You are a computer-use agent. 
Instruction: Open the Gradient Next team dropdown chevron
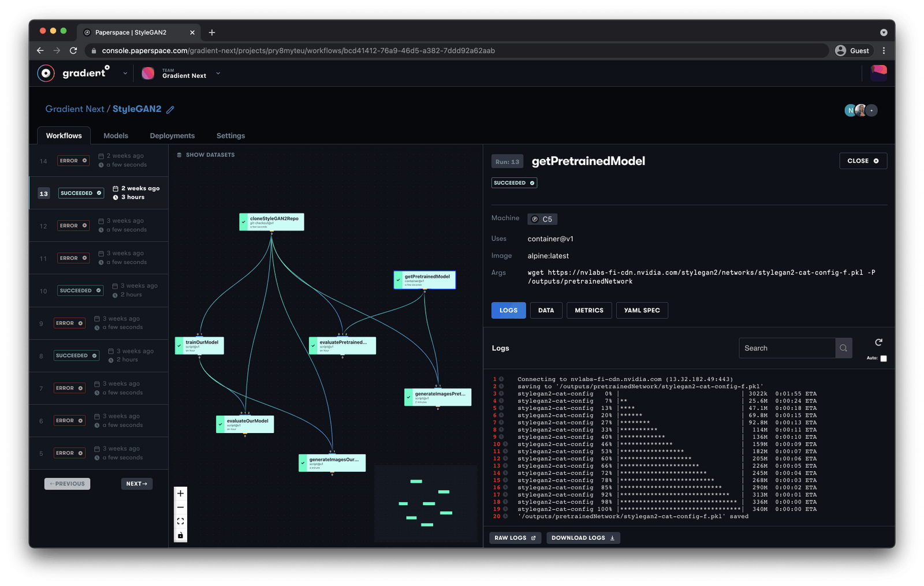coord(218,73)
